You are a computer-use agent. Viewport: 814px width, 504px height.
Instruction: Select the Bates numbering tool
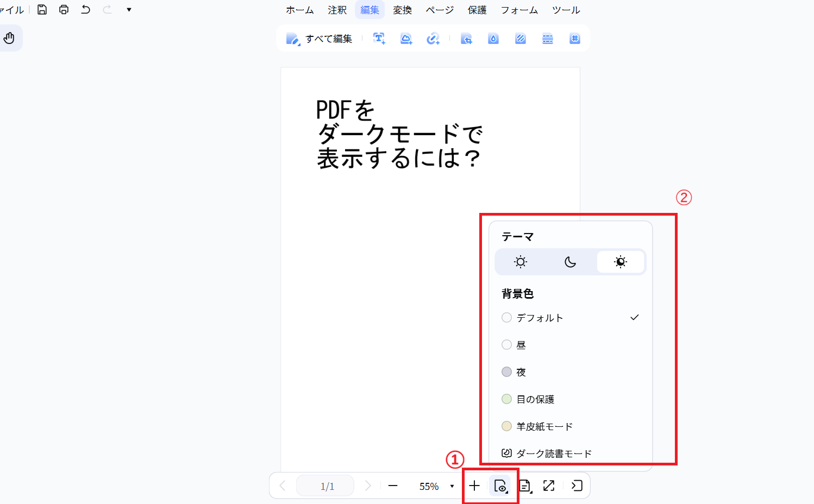[x=574, y=38]
